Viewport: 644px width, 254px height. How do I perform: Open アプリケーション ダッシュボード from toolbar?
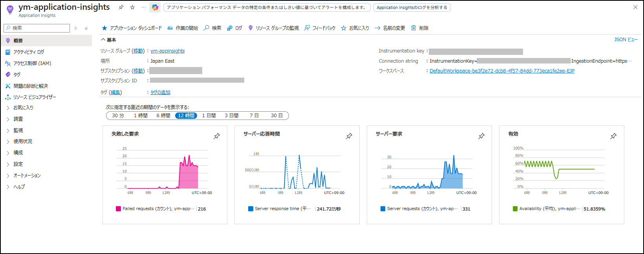pos(132,28)
